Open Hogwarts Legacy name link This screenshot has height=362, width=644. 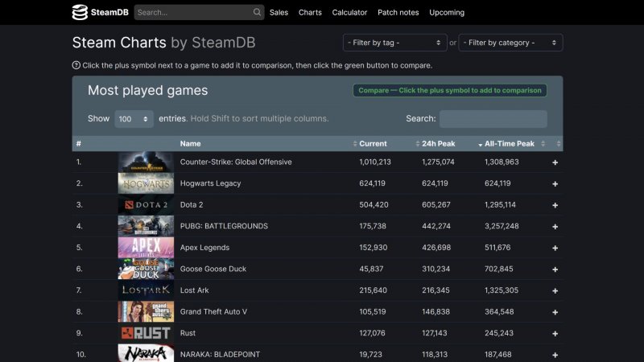tap(210, 183)
